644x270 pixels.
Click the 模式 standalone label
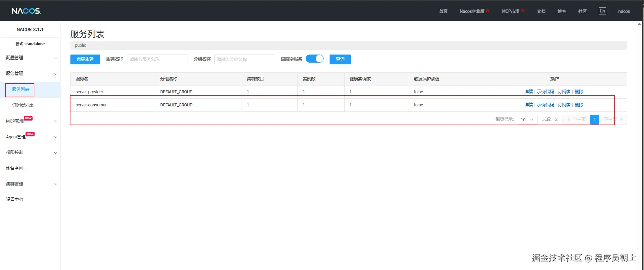(30, 44)
